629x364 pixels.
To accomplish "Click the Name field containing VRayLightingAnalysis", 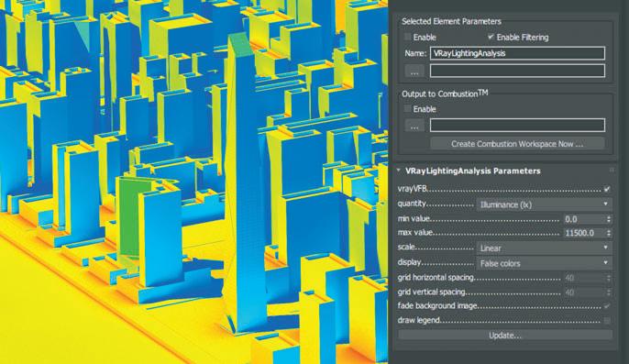I will click(517, 53).
